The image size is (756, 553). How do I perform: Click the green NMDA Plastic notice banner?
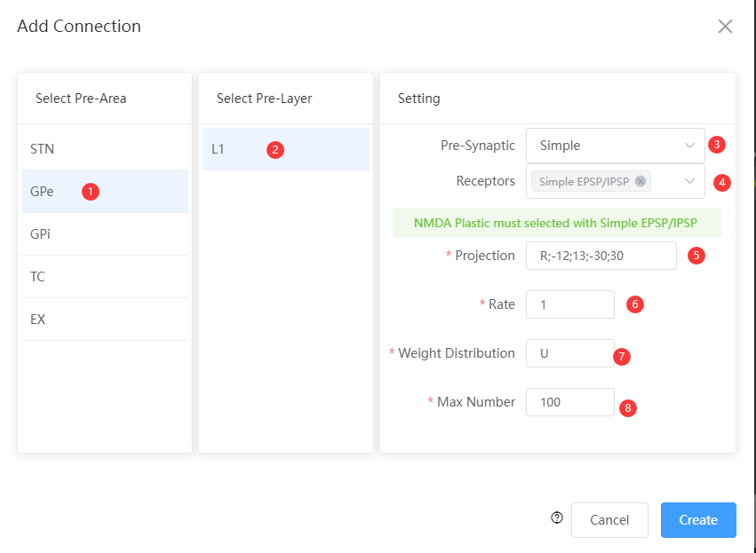557,223
